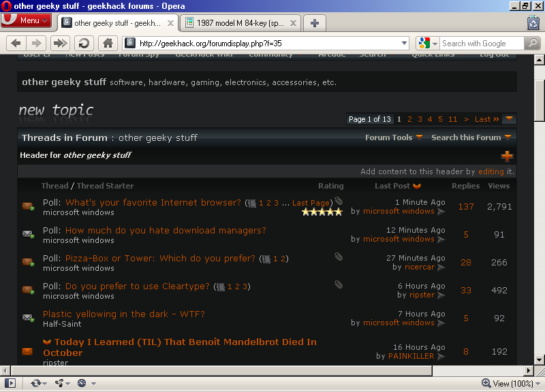Expand the Forum Tools dropdown

(x=394, y=137)
